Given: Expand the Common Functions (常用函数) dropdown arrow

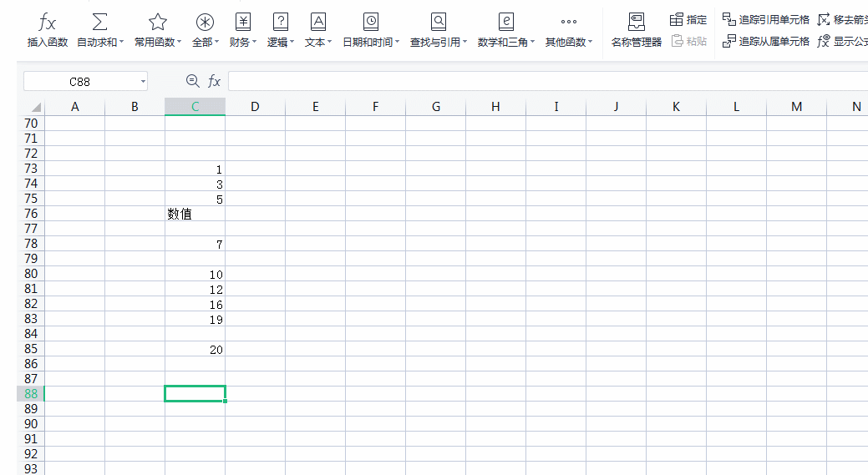Looking at the screenshot, I should click(x=180, y=42).
